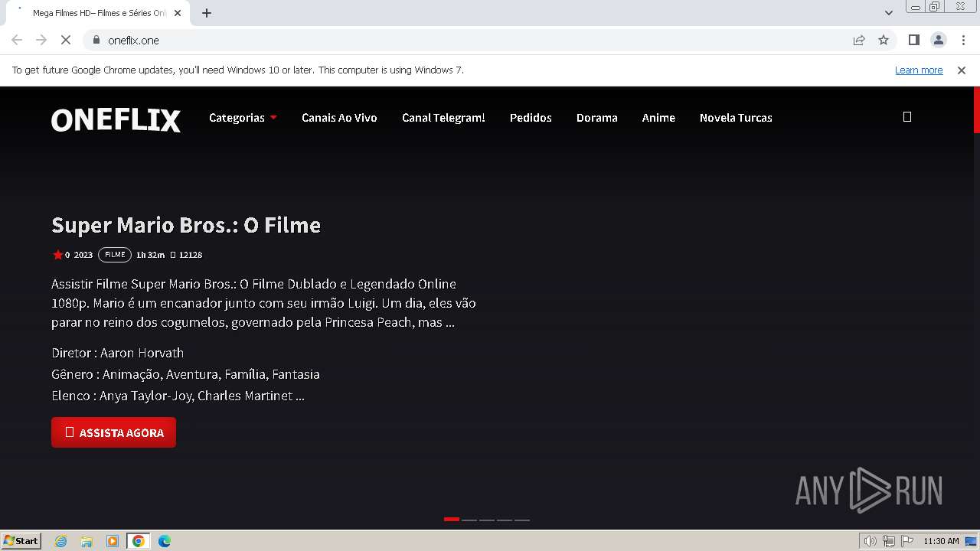Click the volume speaker tray icon

click(871, 541)
